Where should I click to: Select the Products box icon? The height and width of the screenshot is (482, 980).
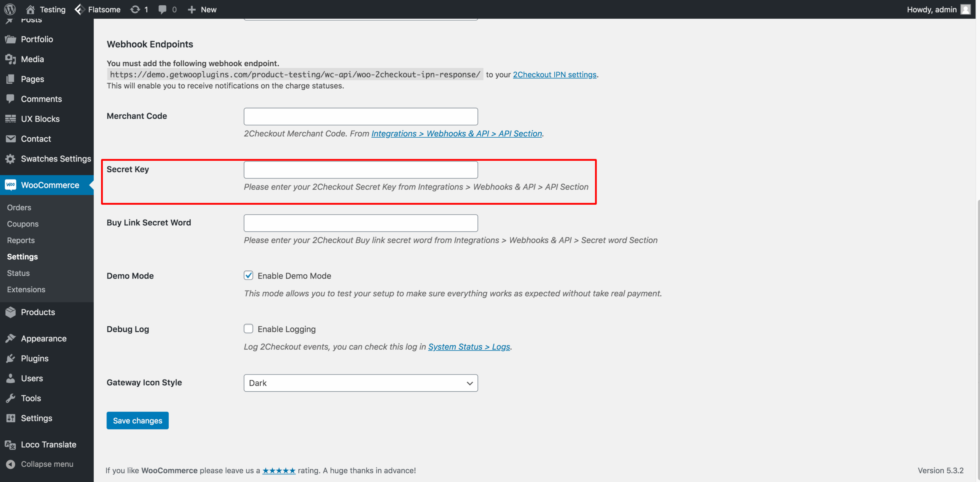click(11, 312)
